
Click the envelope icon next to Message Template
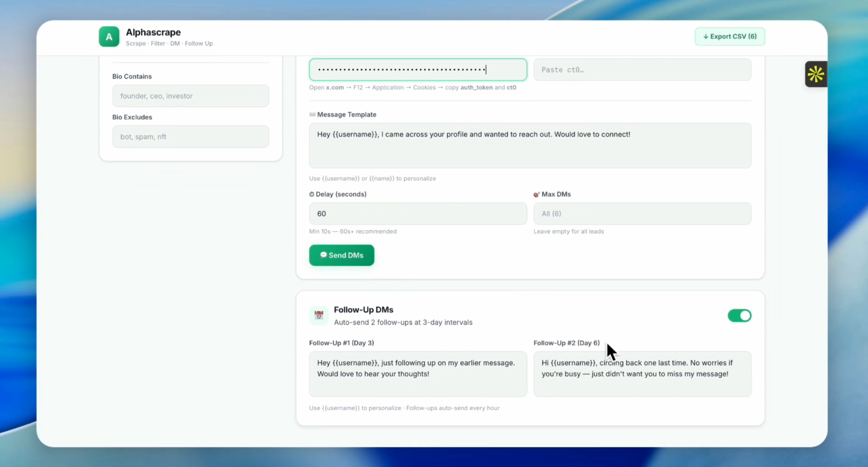pyautogui.click(x=312, y=115)
